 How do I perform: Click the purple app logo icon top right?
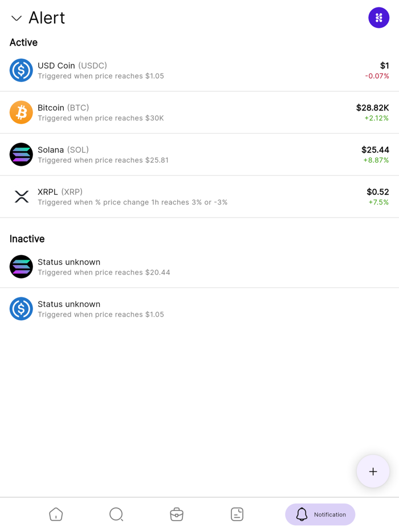coord(378,18)
